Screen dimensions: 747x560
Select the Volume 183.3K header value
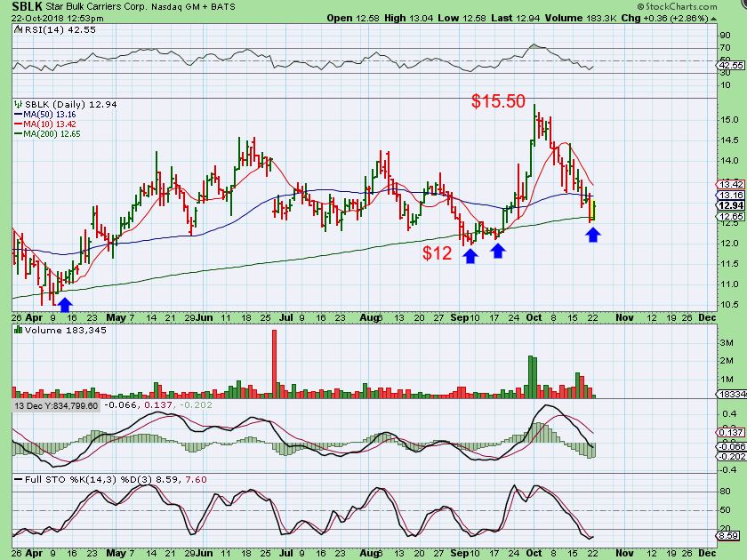tap(580, 18)
